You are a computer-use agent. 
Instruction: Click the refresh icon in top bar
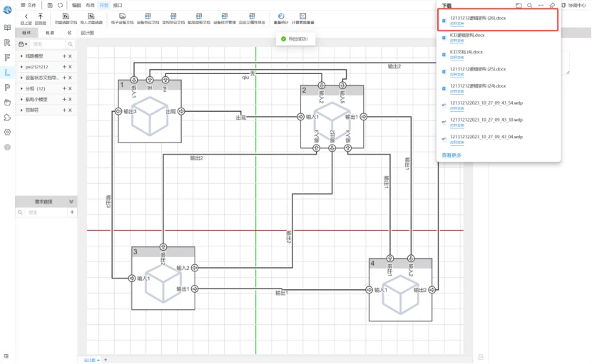pyautogui.click(x=61, y=5)
